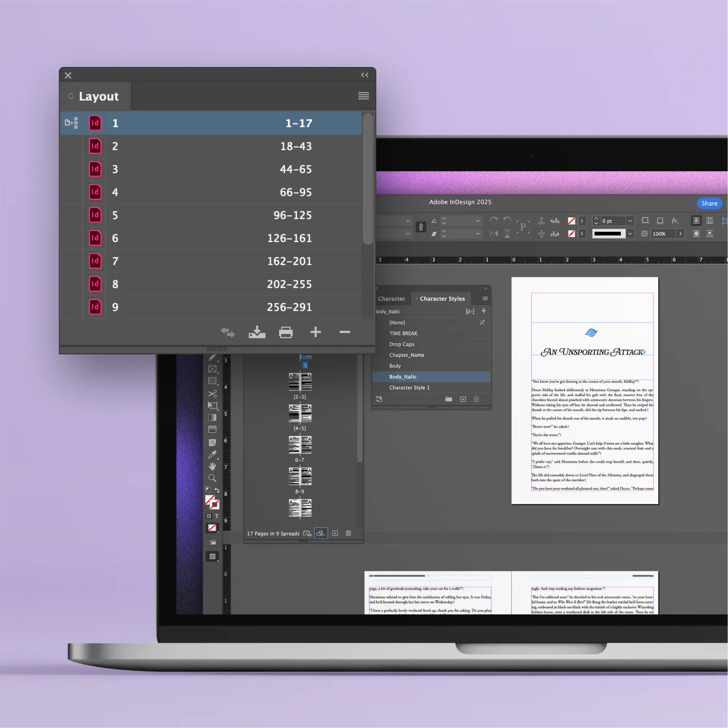Toggle the constrain proportions chain link
728x728 pixels.
pyautogui.click(x=421, y=227)
